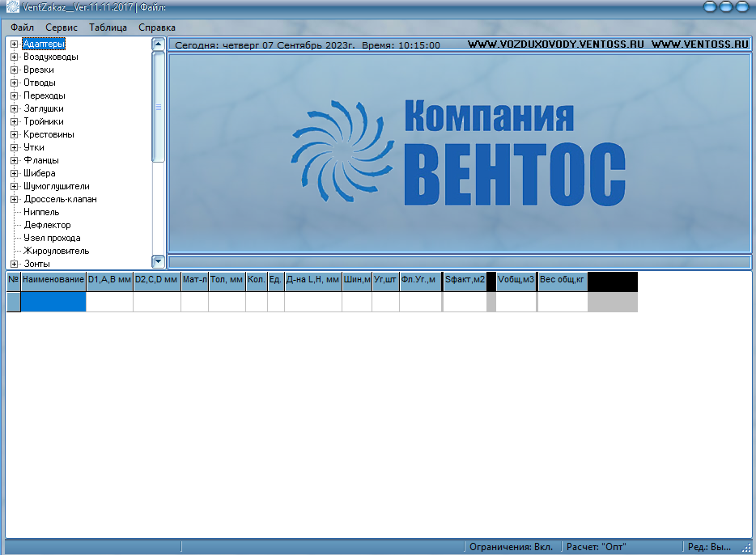Viewport: 756px width, 555px height.
Task: Select Утки in the parts tree
Action: pyautogui.click(x=34, y=148)
